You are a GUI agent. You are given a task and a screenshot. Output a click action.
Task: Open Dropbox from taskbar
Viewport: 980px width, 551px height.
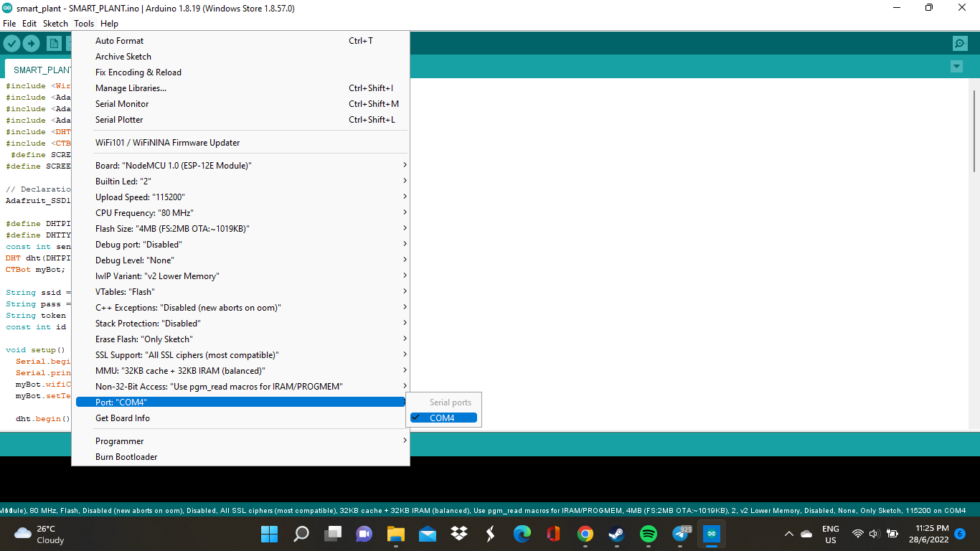[459, 534]
